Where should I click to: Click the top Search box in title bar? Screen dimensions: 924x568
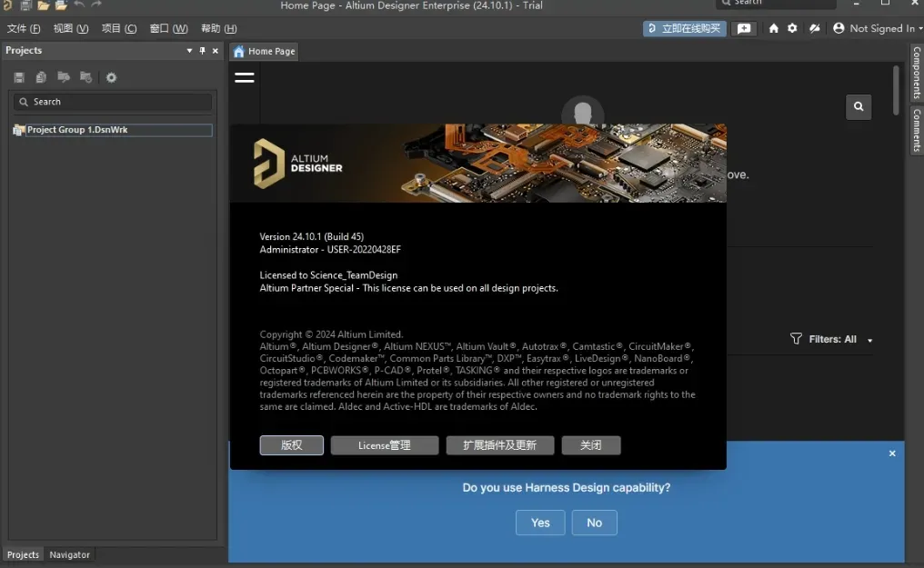pyautogui.click(x=776, y=4)
